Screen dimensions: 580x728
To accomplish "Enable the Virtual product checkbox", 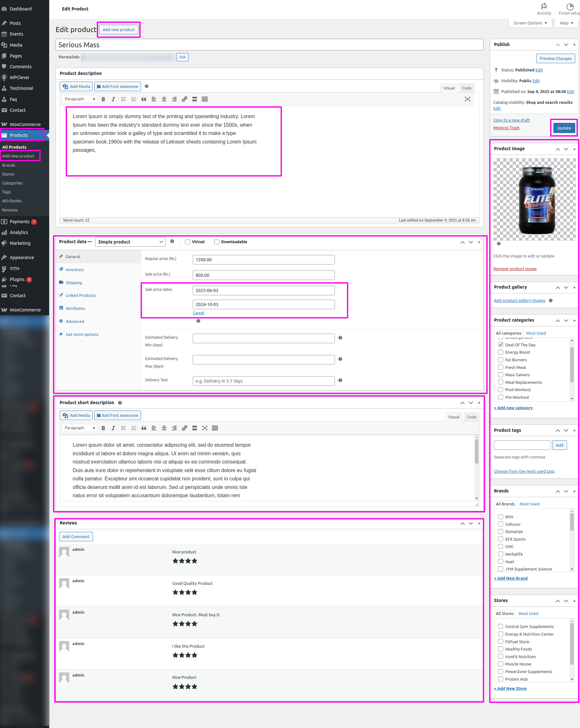I will pyautogui.click(x=188, y=242).
